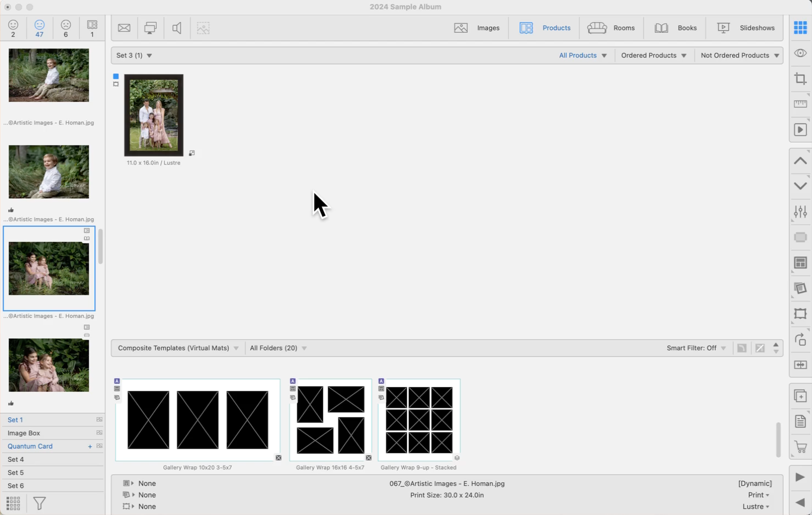This screenshot has width=812, height=515.
Task: Click the speaker sound icon
Action: pos(176,28)
